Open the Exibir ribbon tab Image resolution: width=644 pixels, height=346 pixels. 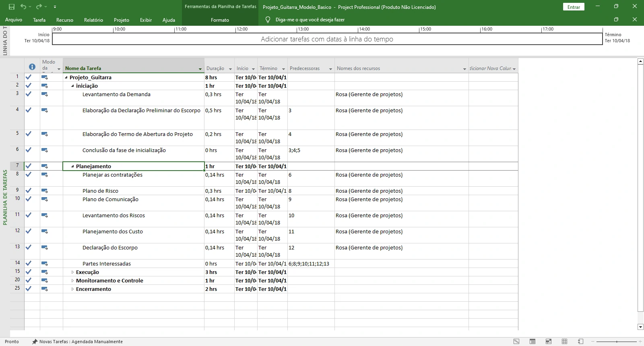coord(146,20)
